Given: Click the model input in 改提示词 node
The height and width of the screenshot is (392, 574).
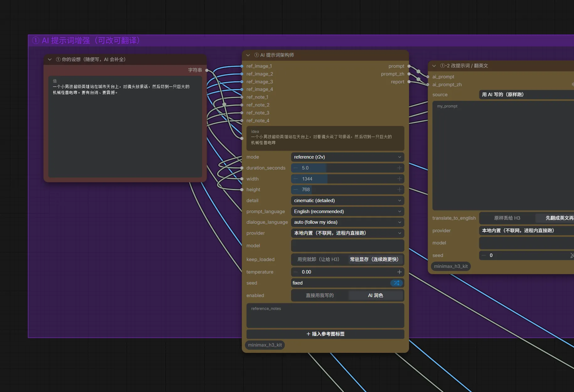Looking at the screenshot, I should pos(526,243).
